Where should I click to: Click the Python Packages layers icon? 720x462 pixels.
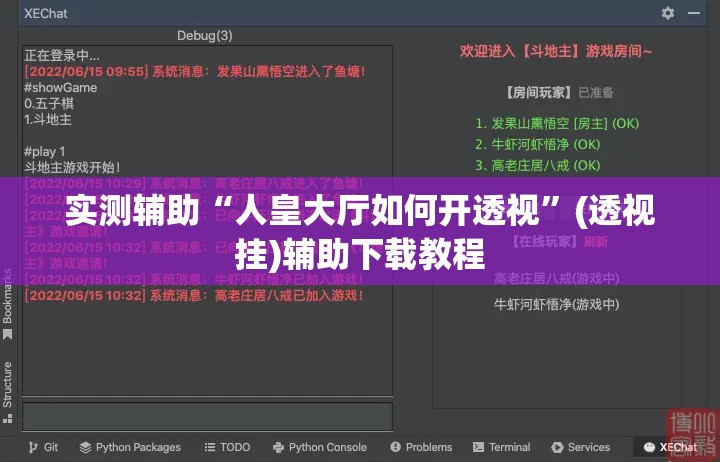[85, 447]
